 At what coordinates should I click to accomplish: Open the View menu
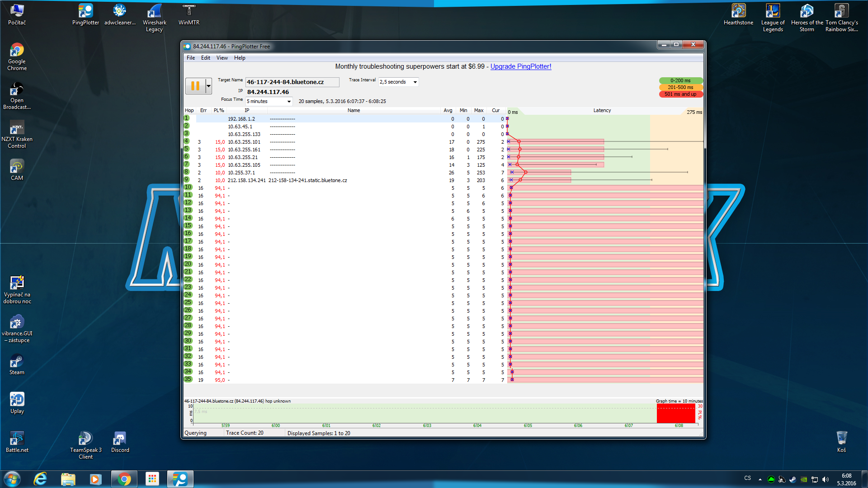click(222, 58)
